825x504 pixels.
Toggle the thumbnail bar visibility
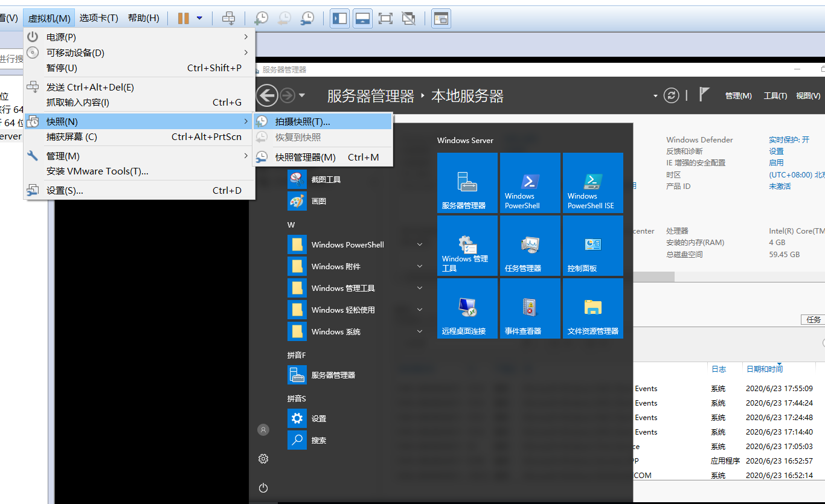coord(362,18)
